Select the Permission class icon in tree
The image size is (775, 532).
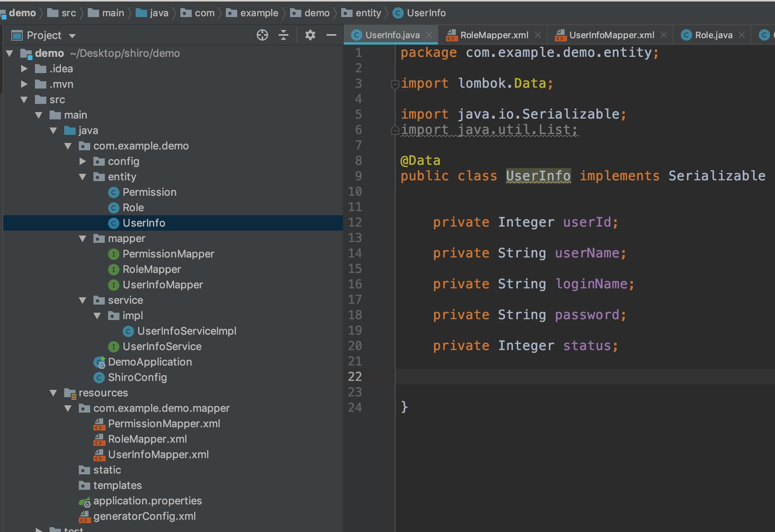(114, 192)
